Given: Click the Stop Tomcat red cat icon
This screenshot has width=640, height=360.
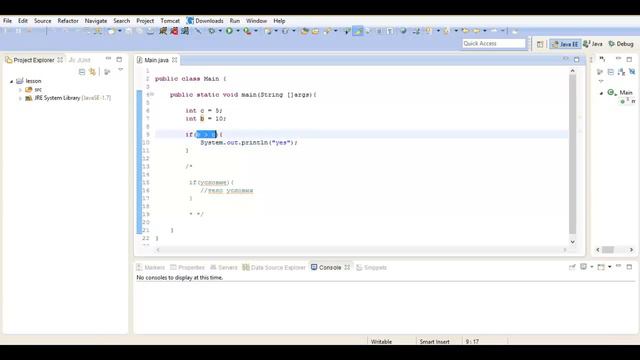Looking at the screenshot, I should click(174, 31).
